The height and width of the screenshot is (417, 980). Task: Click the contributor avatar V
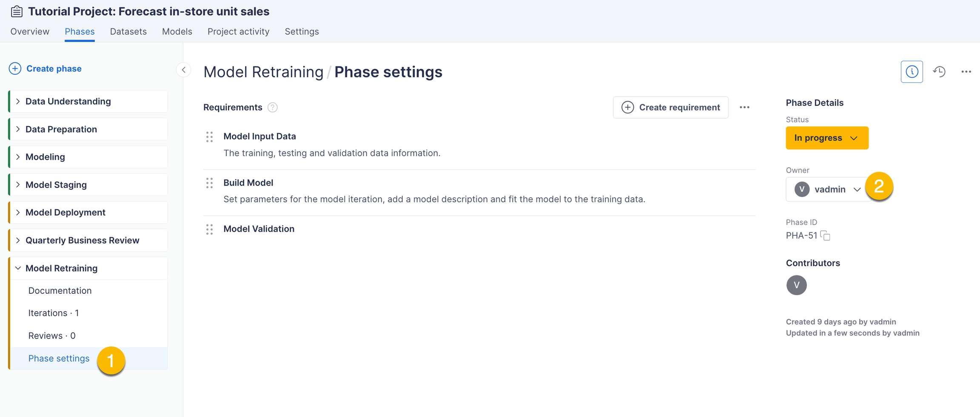click(x=796, y=285)
